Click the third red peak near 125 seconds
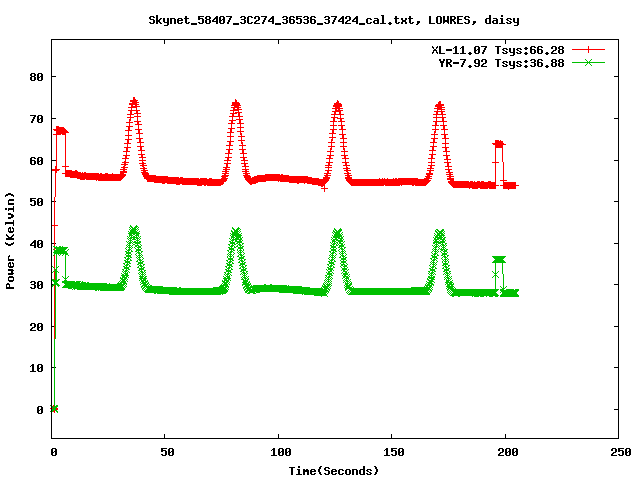Viewport: 640px width, 480px height. click(338, 104)
